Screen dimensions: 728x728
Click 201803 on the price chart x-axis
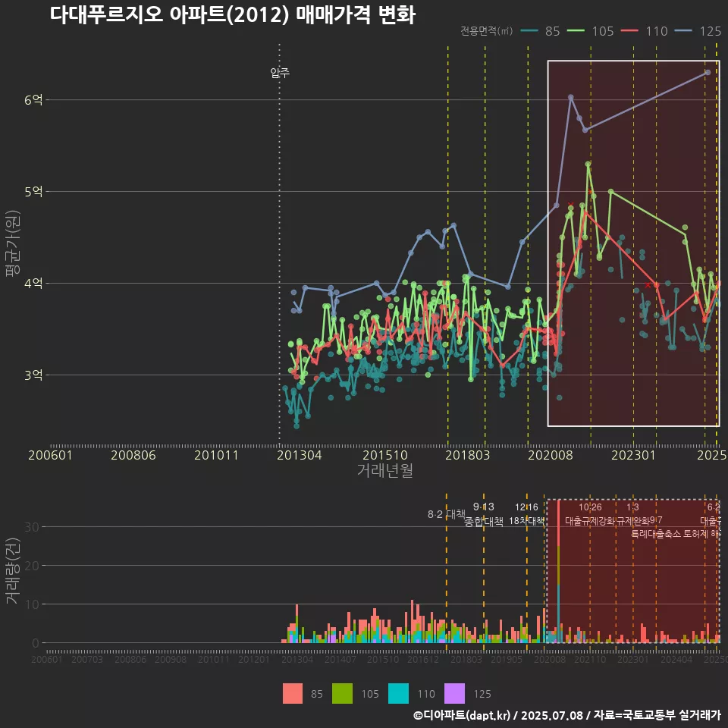pyautogui.click(x=468, y=455)
